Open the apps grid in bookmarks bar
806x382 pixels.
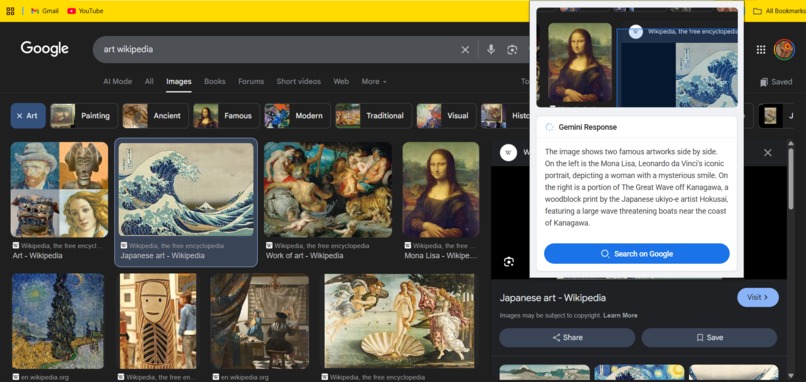(x=10, y=11)
